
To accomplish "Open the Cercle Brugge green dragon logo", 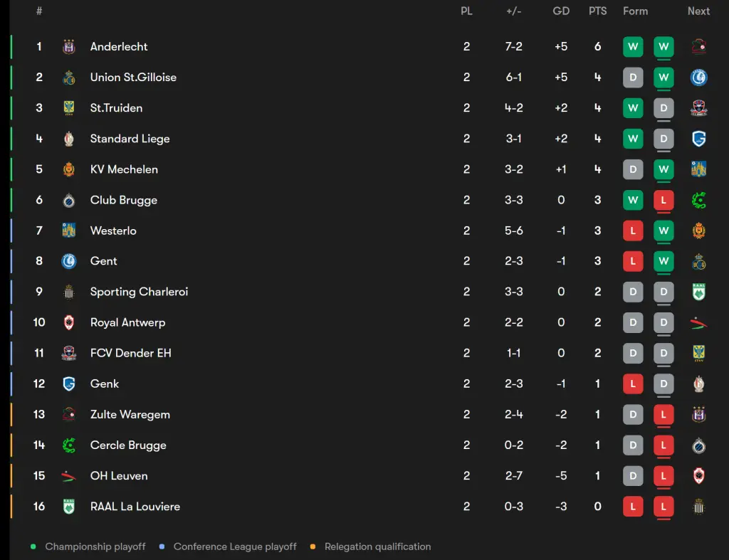I will pos(69,445).
